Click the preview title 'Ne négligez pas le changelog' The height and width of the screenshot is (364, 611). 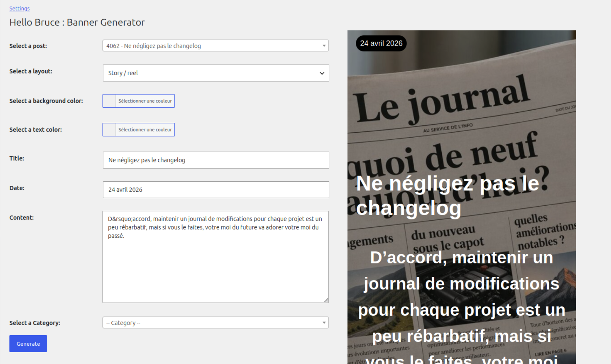448,196
